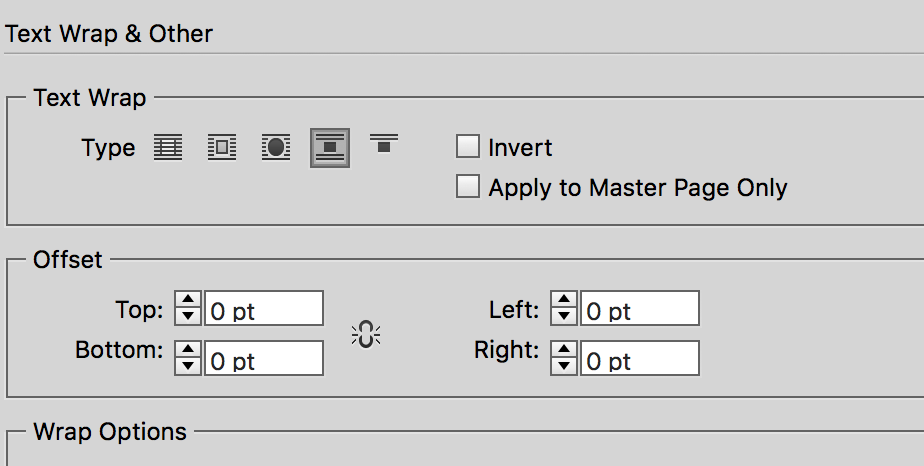Click the Bottom offset input field
The height and width of the screenshot is (466, 924).
[264, 359]
